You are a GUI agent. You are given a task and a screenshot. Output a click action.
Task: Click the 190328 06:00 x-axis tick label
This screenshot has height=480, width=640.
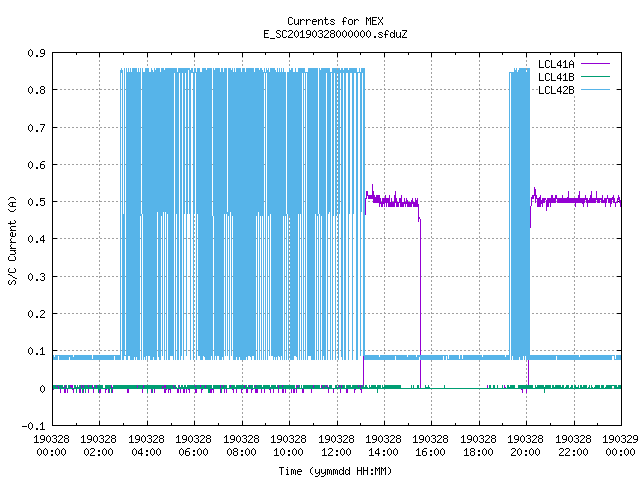click(x=193, y=446)
